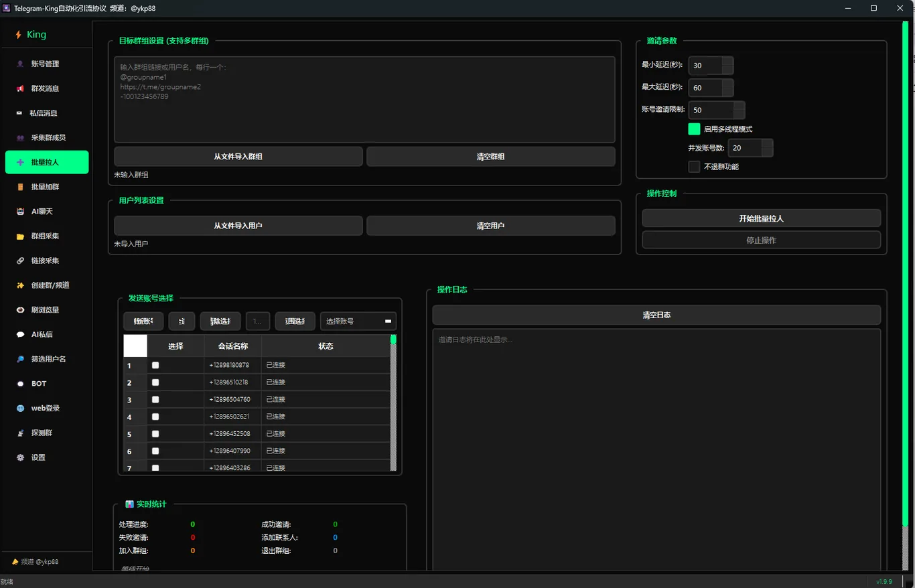The width and height of the screenshot is (915, 588).
Task: Click the 停止操作 button
Action: pyautogui.click(x=761, y=240)
